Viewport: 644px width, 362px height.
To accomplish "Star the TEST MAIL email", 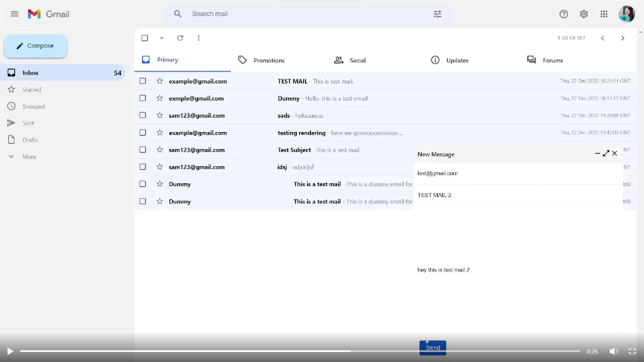I will coord(160,81).
